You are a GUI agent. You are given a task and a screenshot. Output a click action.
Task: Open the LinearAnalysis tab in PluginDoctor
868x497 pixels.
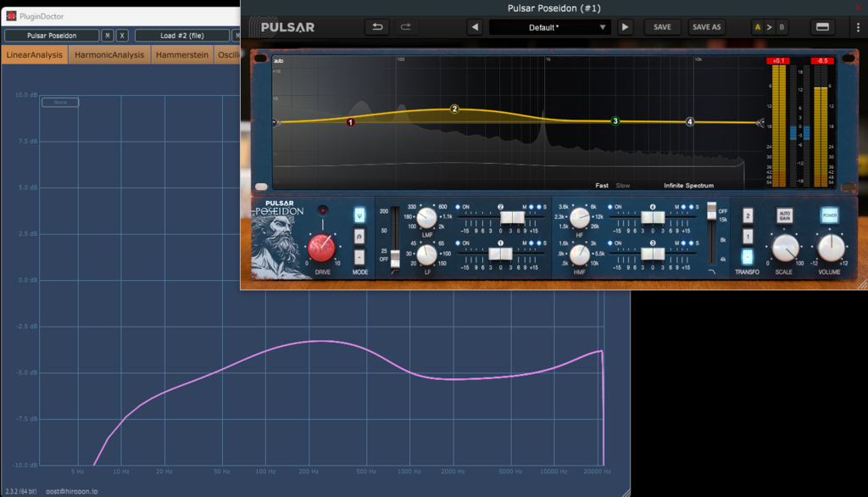coord(35,55)
